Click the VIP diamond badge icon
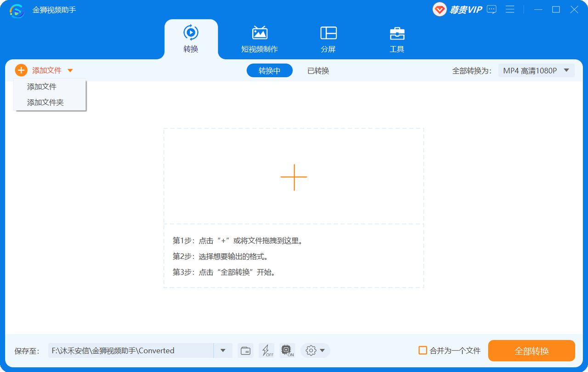Screen dimensions: 588x372 pos(440,10)
